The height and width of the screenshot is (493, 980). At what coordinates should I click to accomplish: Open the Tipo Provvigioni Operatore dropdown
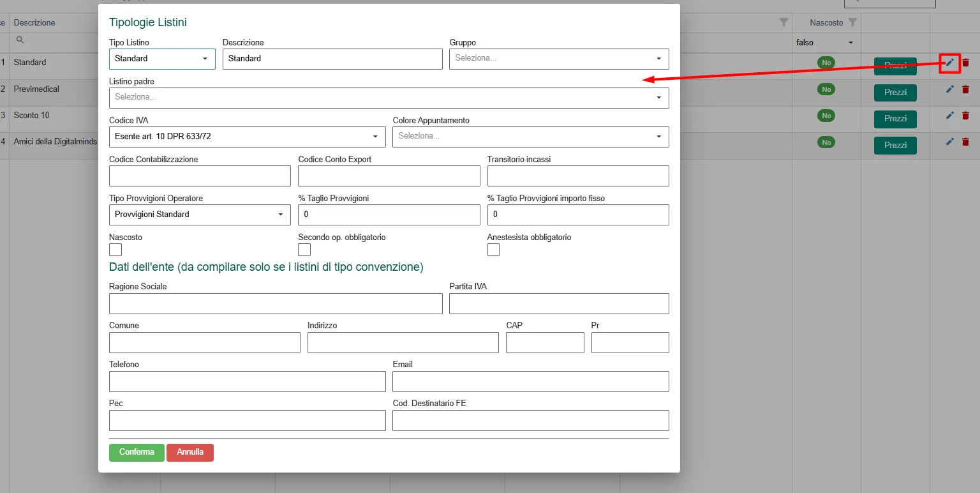(x=200, y=215)
